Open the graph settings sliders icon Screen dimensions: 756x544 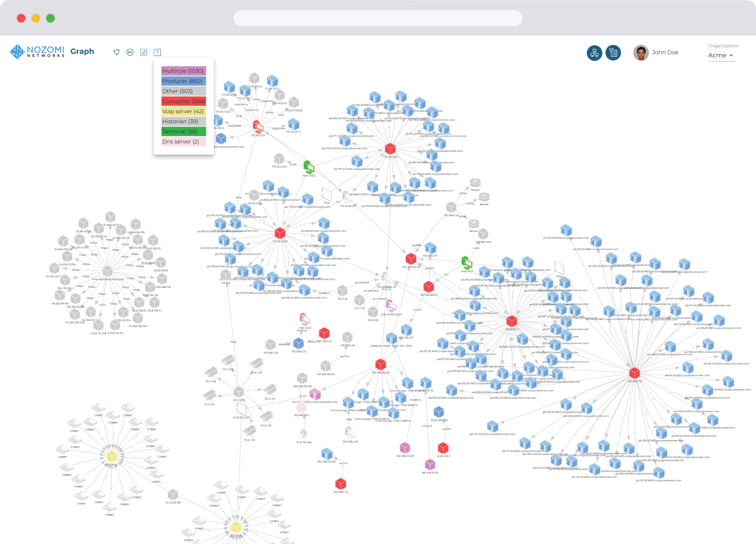(144, 52)
